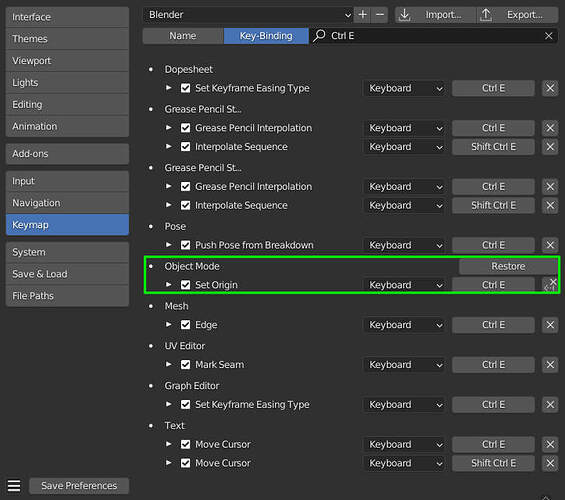Click Import keymap button
Image resolution: width=565 pixels, height=500 pixels.
click(436, 15)
